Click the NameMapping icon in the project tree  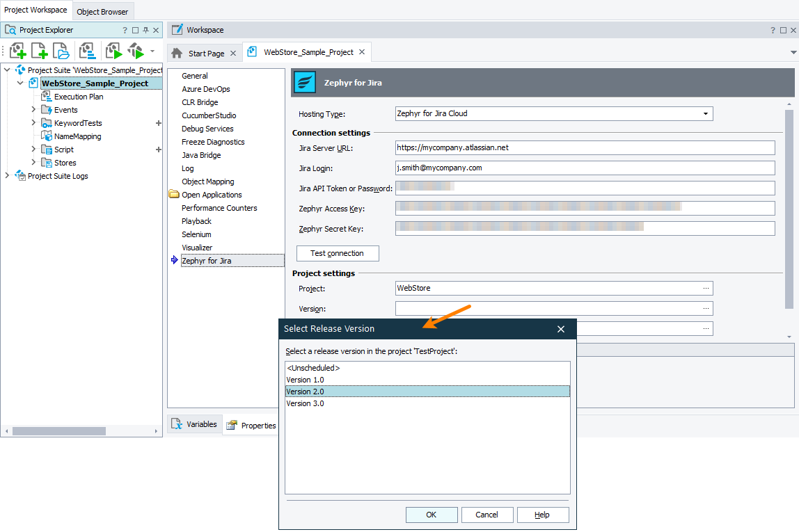pos(45,136)
